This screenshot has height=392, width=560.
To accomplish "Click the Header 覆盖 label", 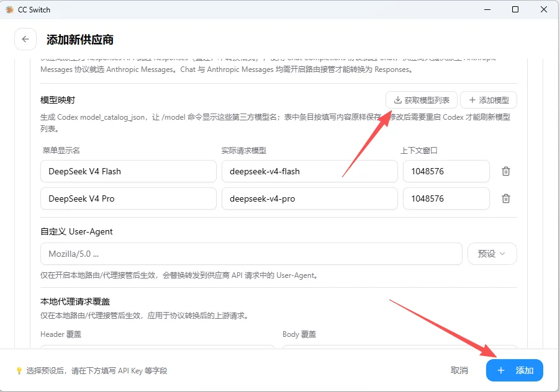I will click(61, 334).
